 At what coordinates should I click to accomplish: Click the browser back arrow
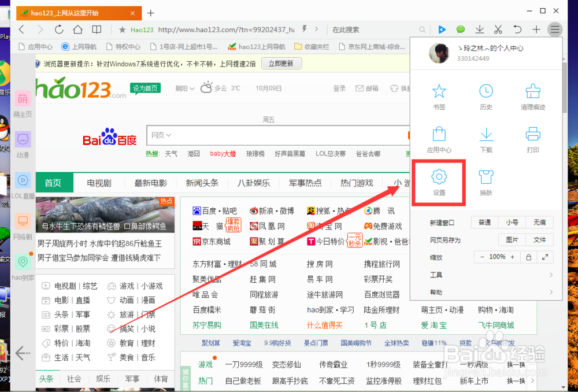pyautogui.click(x=22, y=29)
